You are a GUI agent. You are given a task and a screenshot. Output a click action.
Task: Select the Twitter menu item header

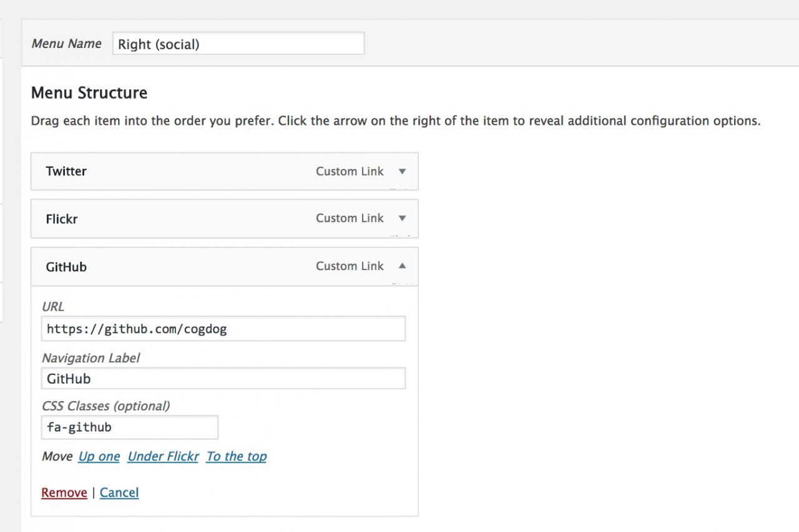[66, 172]
